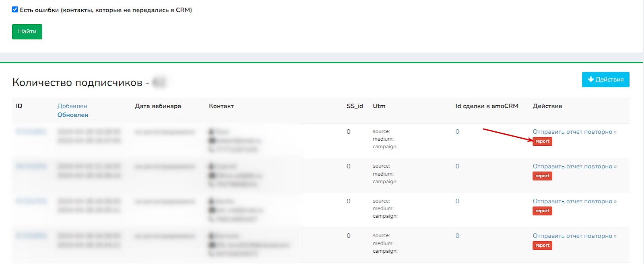
Task: Open the subscriber ID link in second row
Action: click(x=31, y=166)
